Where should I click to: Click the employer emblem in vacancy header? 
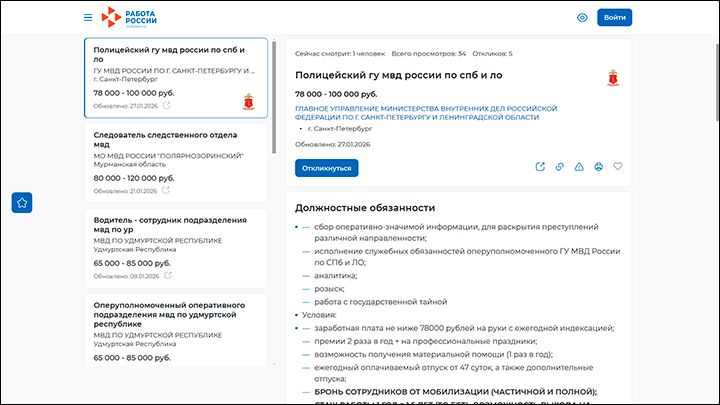(613, 78)
